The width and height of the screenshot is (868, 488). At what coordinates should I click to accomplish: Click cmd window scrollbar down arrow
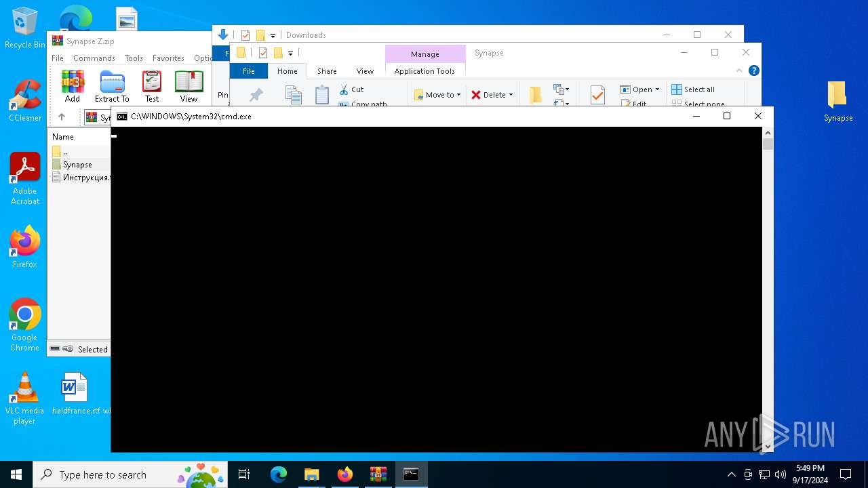pos(768,446)
